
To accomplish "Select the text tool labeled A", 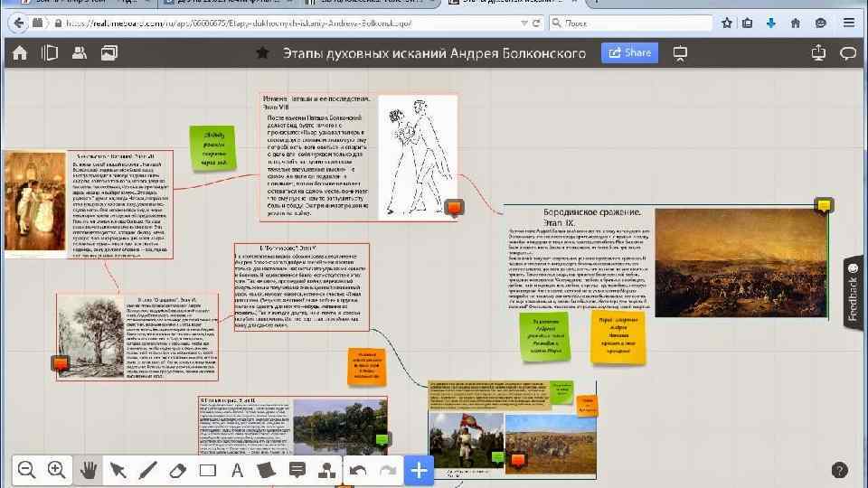I will tap(238, 470).
